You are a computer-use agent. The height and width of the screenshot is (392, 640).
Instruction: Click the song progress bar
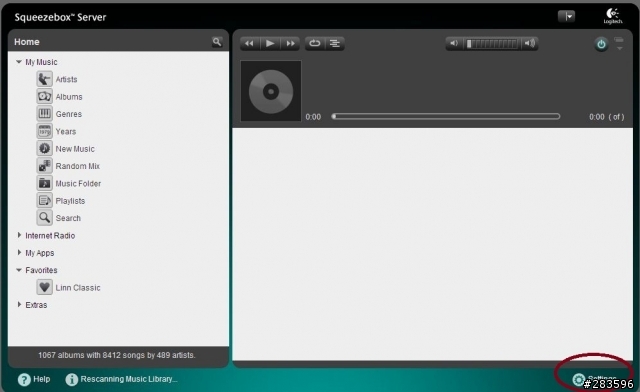tap(446, 116)
